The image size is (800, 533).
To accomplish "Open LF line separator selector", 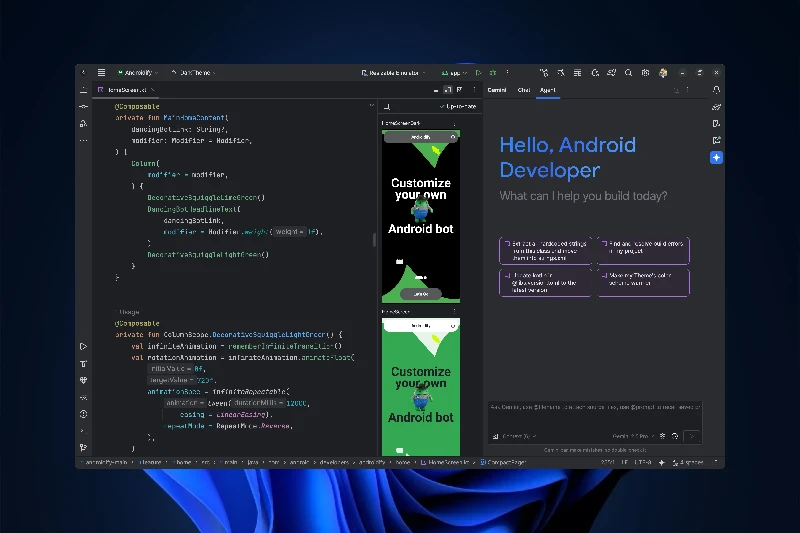I will 624,463.
